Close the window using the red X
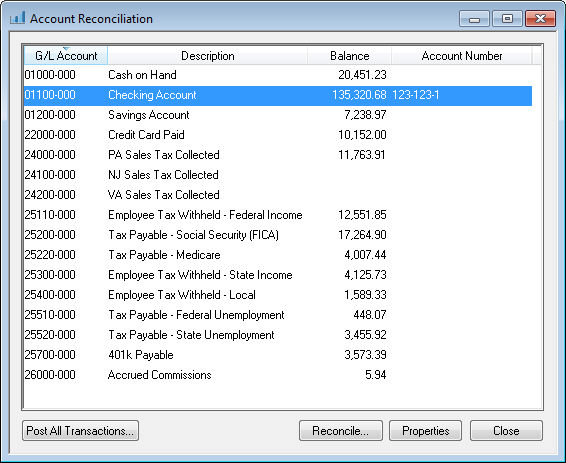Image resolution: width=566 pixels, height=463 pixels. (x=540, y=19)
